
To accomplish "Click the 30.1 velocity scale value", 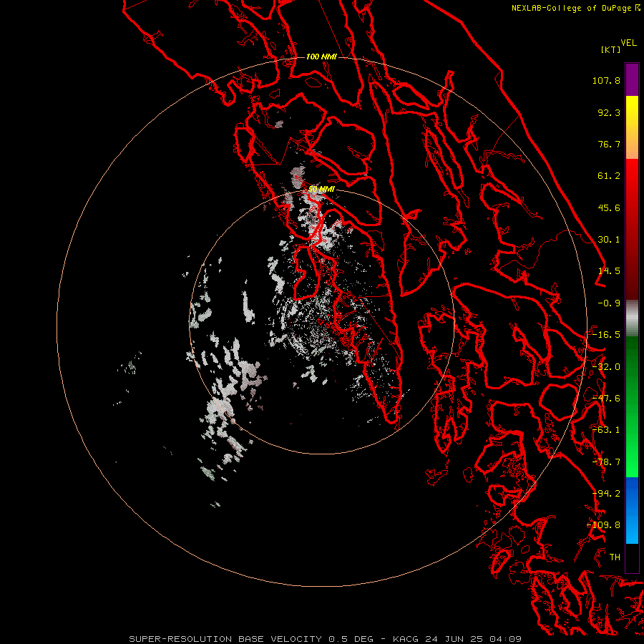I will tap(609, 240).
